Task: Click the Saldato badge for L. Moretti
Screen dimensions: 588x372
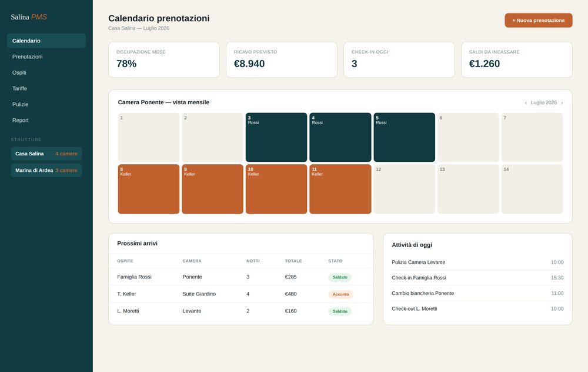Action: [340, 311]
